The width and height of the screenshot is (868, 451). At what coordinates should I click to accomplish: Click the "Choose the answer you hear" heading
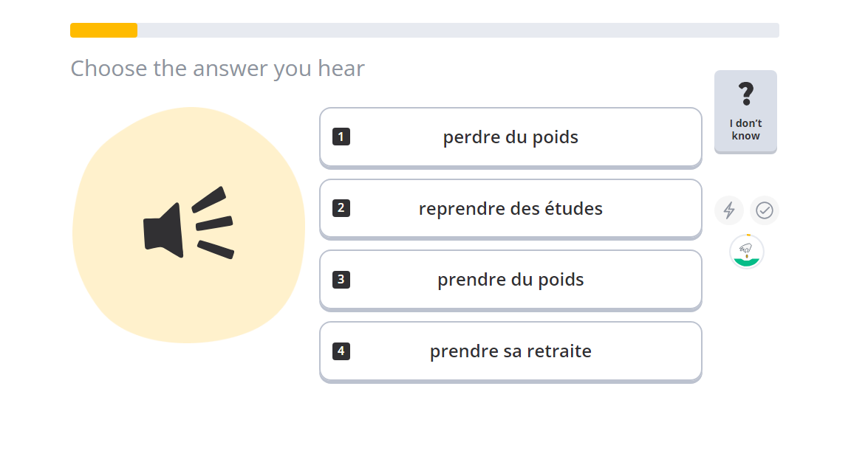click(x=217, y=69)
